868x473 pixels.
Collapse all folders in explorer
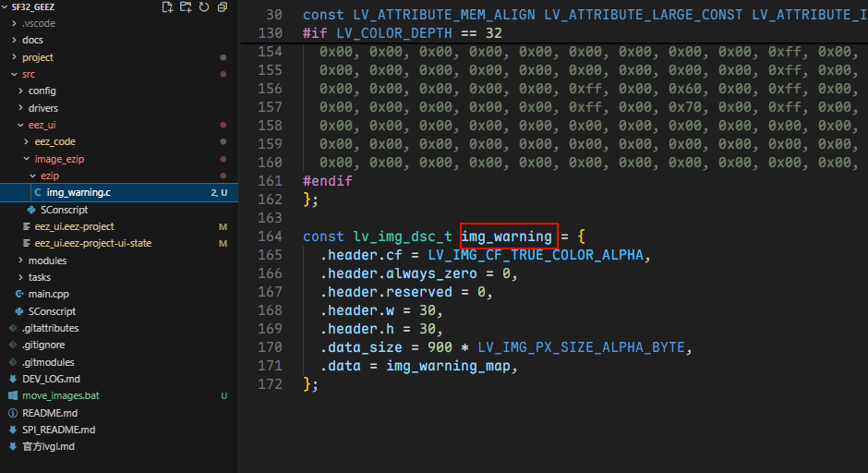(x=223, y=7)
